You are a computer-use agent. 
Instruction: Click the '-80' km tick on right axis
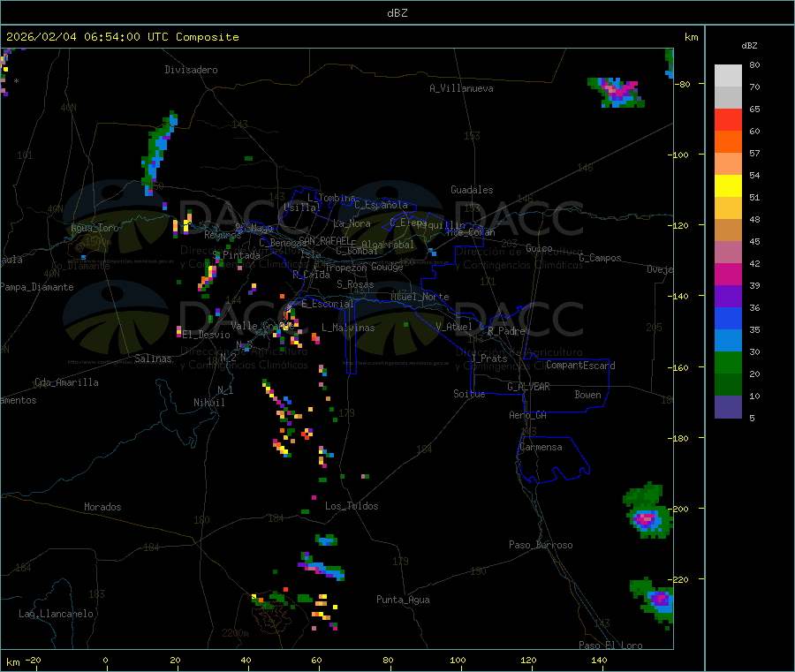pyautogui.click(x=683, y=84)
